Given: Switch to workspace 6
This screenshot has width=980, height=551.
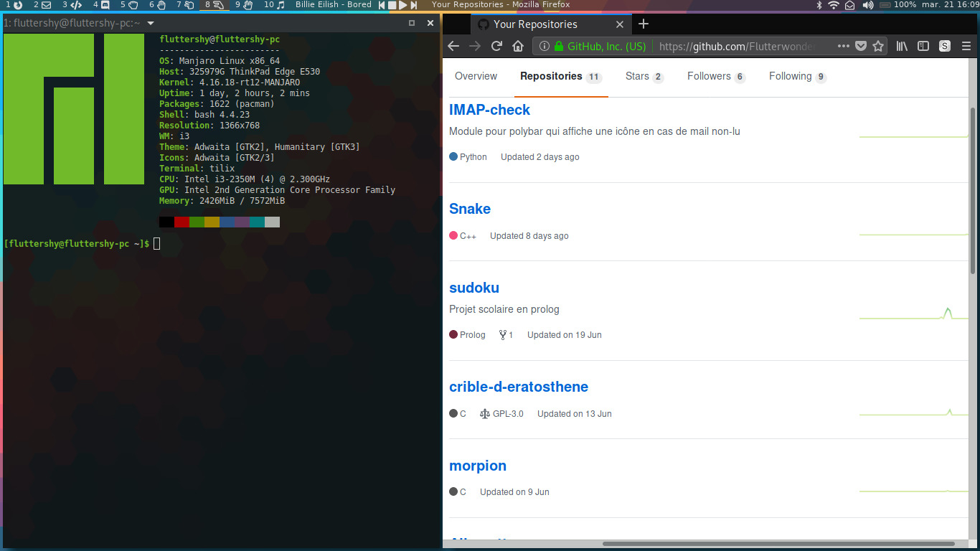Looking at the screenshot, I should coord(158,5).
